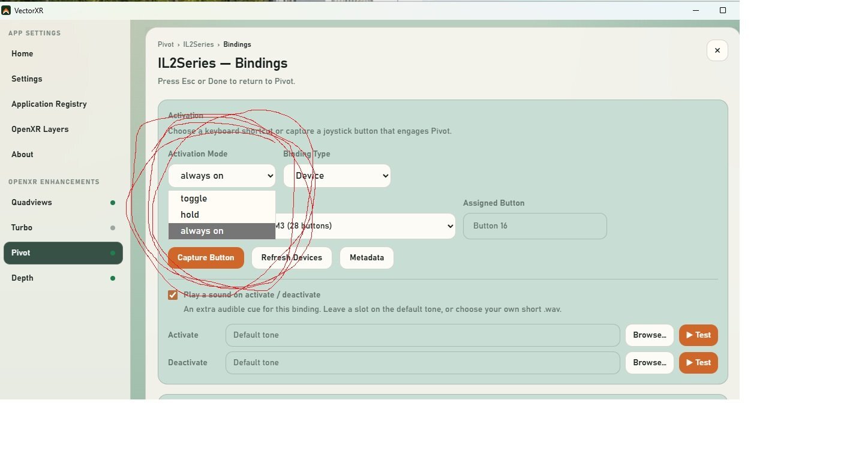The image size is (868, 457).
Task: Expand the device selection dropdown arrow
Action: coord(450,226)
